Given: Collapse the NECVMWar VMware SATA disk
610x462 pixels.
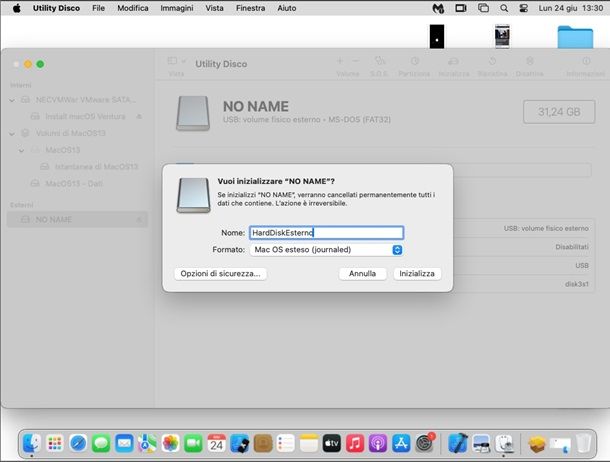Looking at the screenshot, I should pos(12,100).
